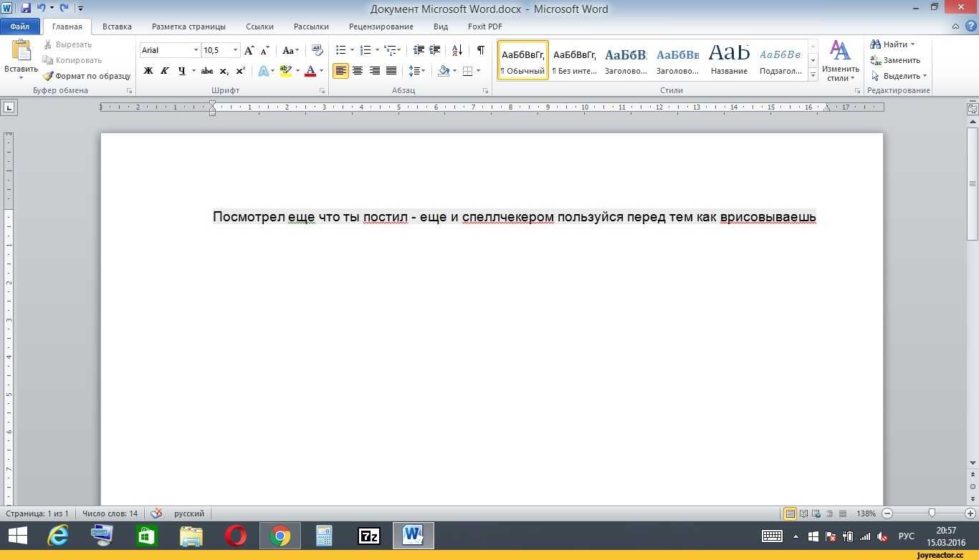
Task: Click the zoom out minus button
Action: tap(887, 513)
